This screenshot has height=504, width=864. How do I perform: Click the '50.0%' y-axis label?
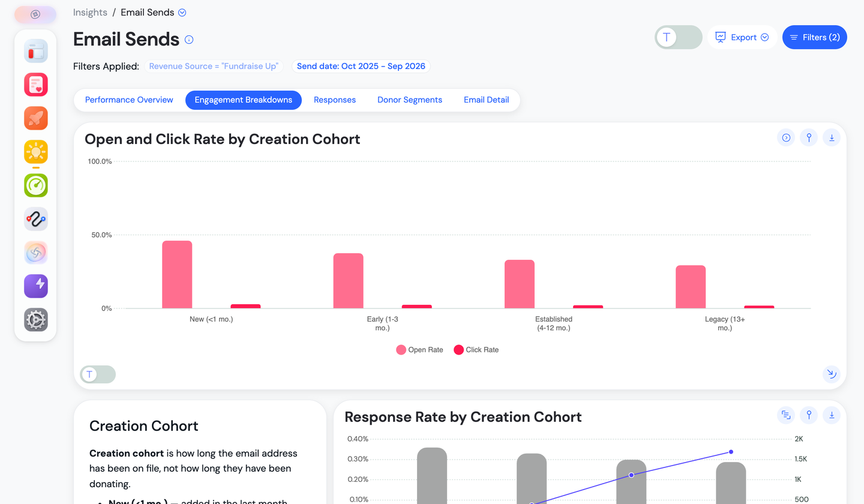click(102, 235)
